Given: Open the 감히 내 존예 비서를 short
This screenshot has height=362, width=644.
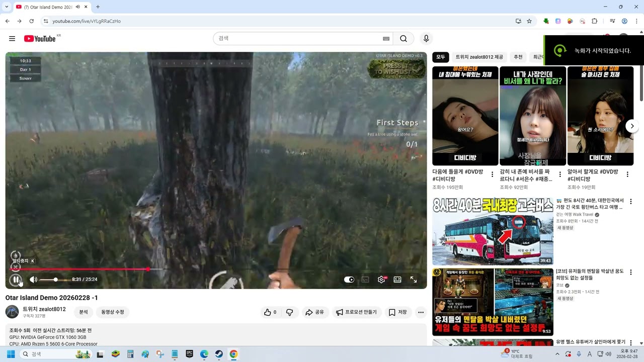Looking at the screenshot, I should point(533,116).
